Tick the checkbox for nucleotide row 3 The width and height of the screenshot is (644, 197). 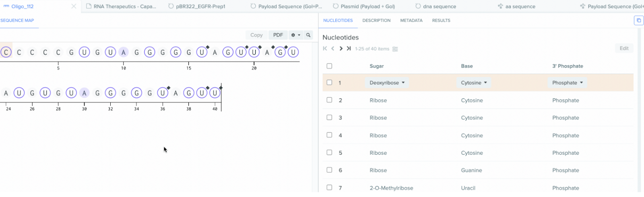[x=329, y=117]
